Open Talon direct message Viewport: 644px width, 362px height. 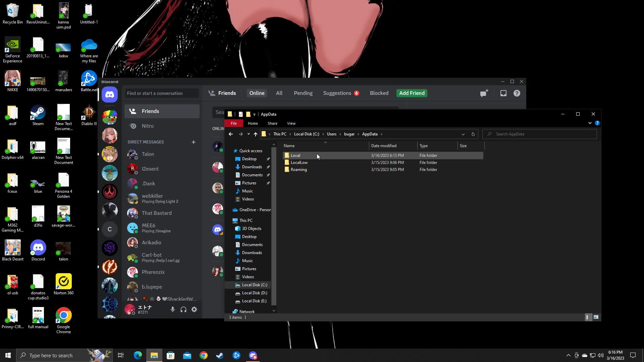(148, 154)
